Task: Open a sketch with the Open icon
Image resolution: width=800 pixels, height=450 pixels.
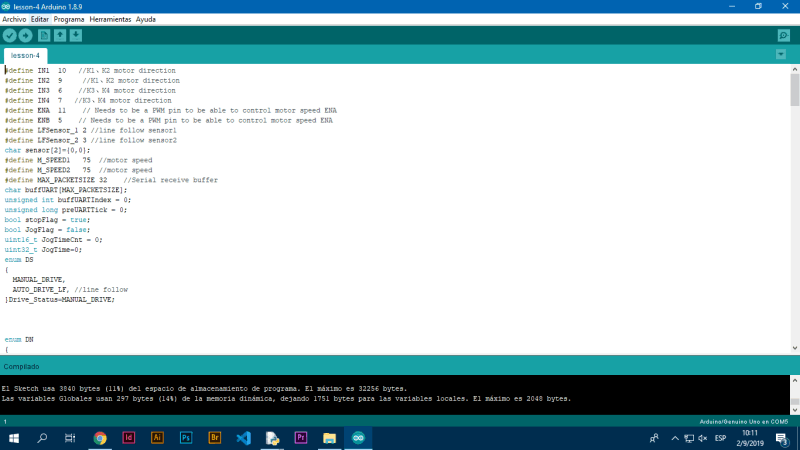Action: pyautogui.click(x=60, y=35)
